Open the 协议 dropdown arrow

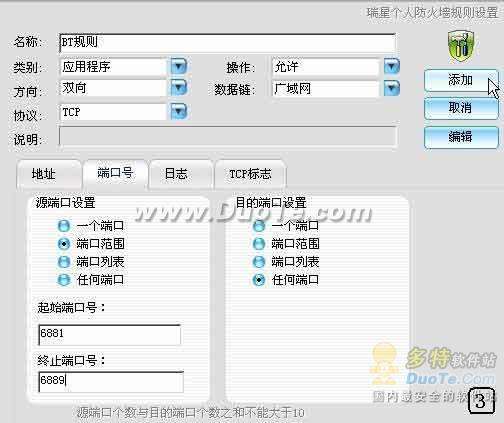point(179,111)
